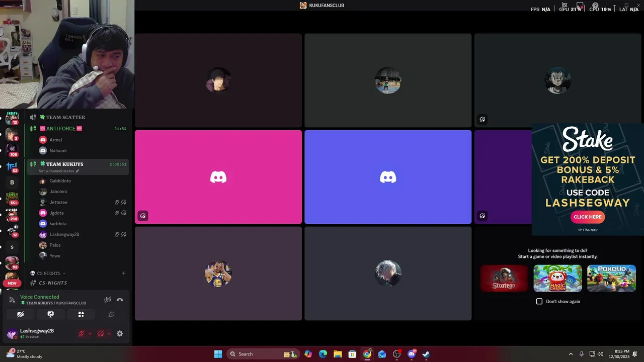The image size is (644, 362).
Task: Check the Don't show again box
Action: click(539, 301)
